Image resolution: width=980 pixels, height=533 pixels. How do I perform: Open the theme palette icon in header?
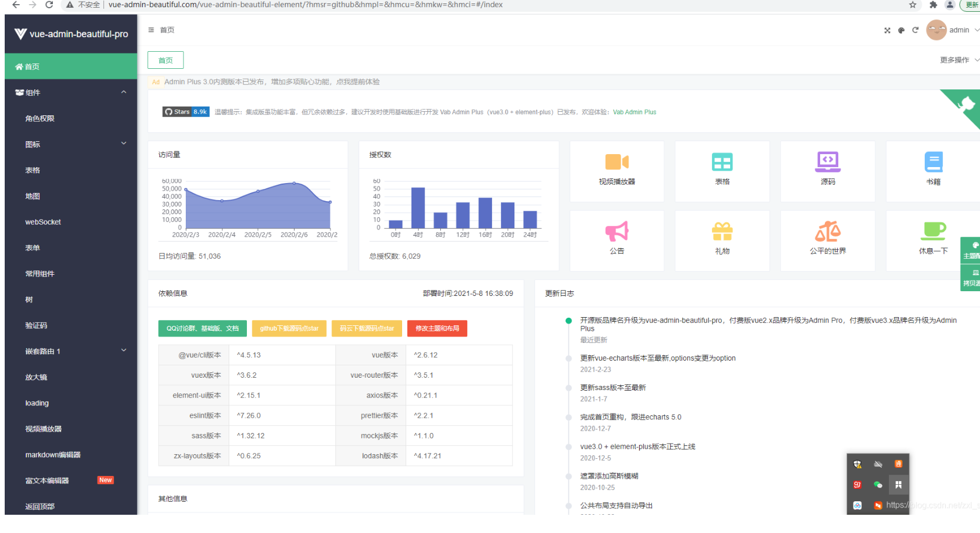click(901, 30)
